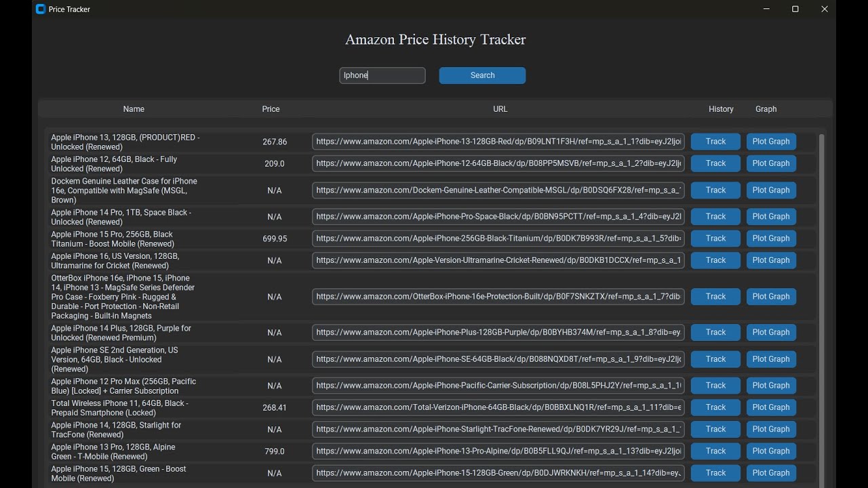Close the Price Tracker window
Image resolution: width=868 pixels, height=488 pixels.
(825, 9)
